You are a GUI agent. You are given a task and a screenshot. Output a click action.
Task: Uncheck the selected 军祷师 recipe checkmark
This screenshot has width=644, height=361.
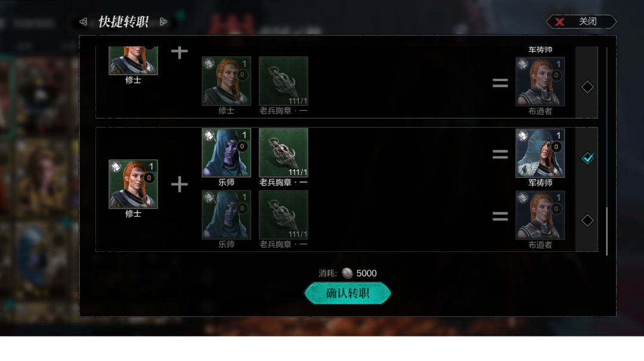coord(587,158)
